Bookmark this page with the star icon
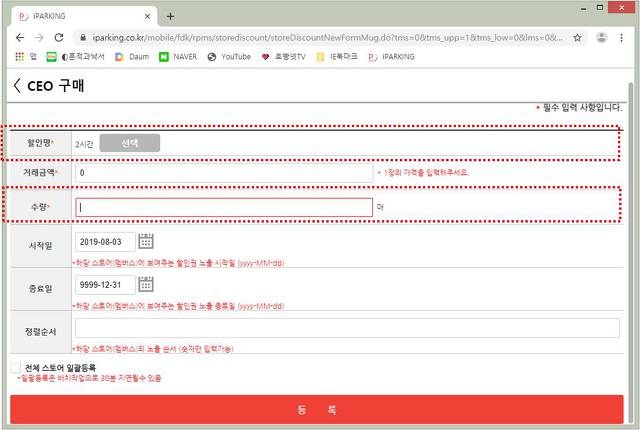Viewport: 640px width, 430px height. [x=577, y=38]
